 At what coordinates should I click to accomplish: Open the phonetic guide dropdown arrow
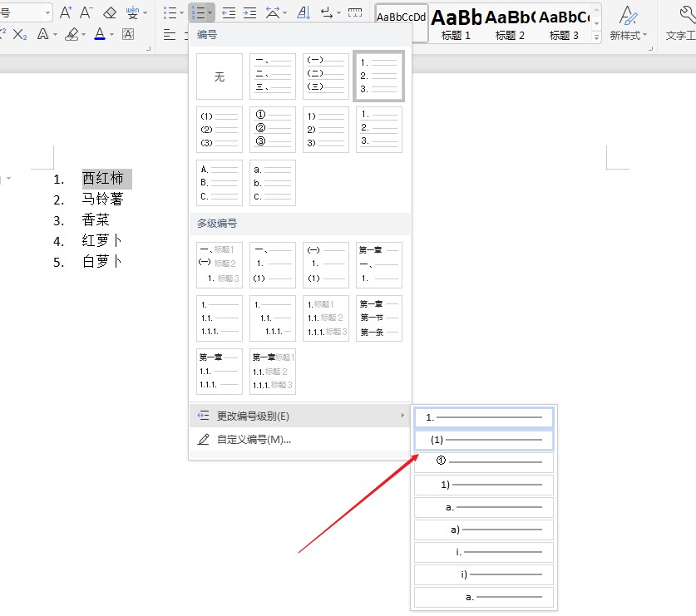146,12
